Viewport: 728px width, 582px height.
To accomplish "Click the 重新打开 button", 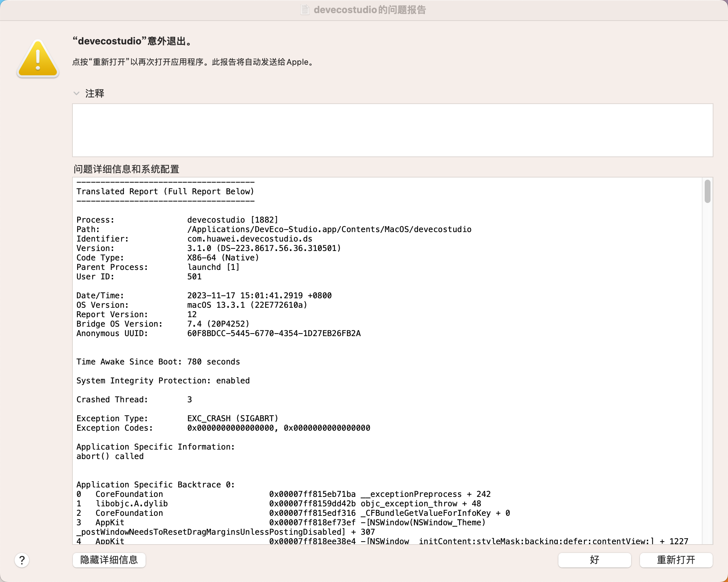I will (x=676, y=560).
